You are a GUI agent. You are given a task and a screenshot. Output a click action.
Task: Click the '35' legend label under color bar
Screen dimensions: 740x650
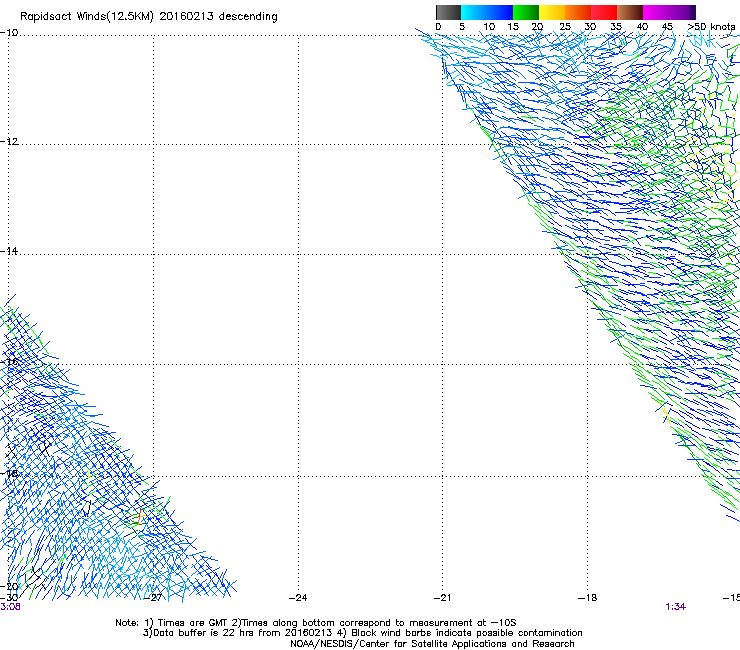point(616,27)
